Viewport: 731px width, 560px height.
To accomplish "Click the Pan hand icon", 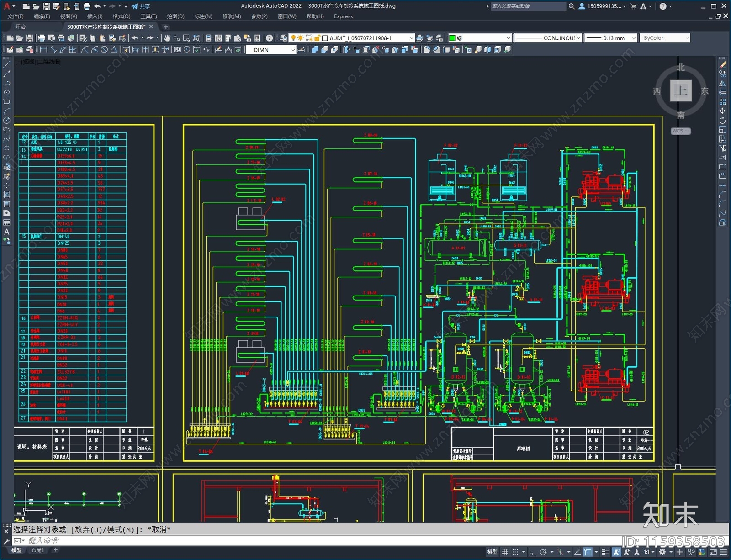I will (x=167, y=38).
